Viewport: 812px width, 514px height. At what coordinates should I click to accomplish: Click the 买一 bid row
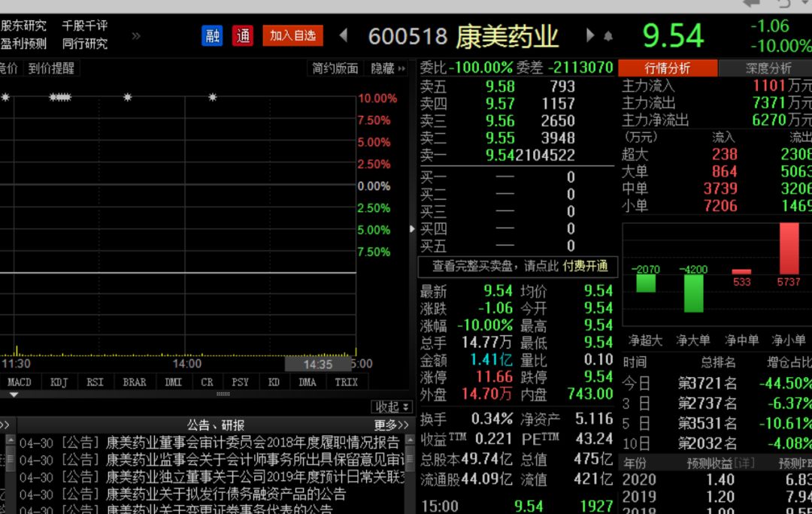(x=515, y=177)
